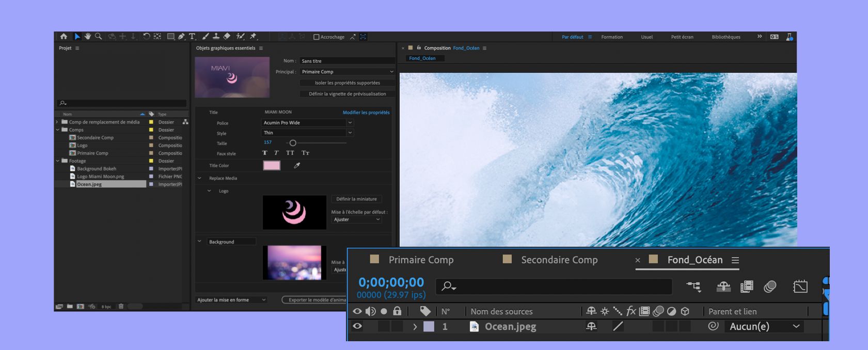868x350 pixels.
Task: Open Ajouter la mise en forme dropdown
Action: (231, 300)
